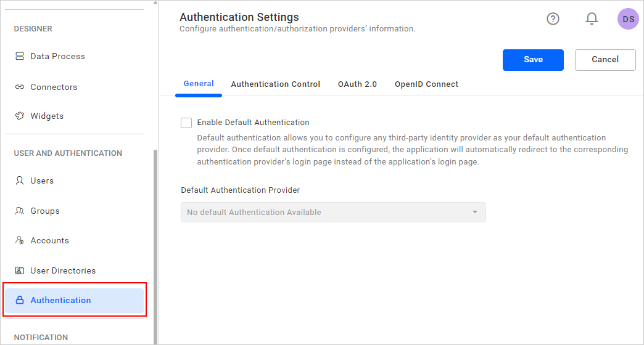Enable Default Authentication checkbox

point(186,123)
